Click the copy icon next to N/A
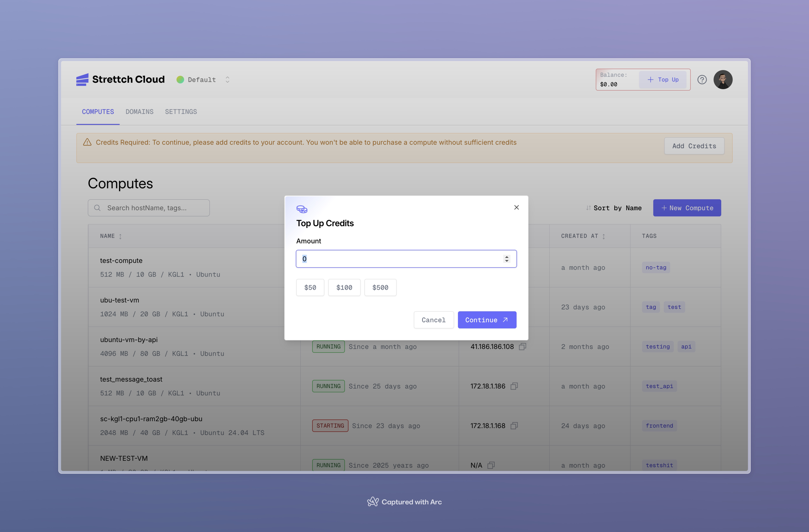Viewport: 809px width, 532px height. click(x=491, y=465)
